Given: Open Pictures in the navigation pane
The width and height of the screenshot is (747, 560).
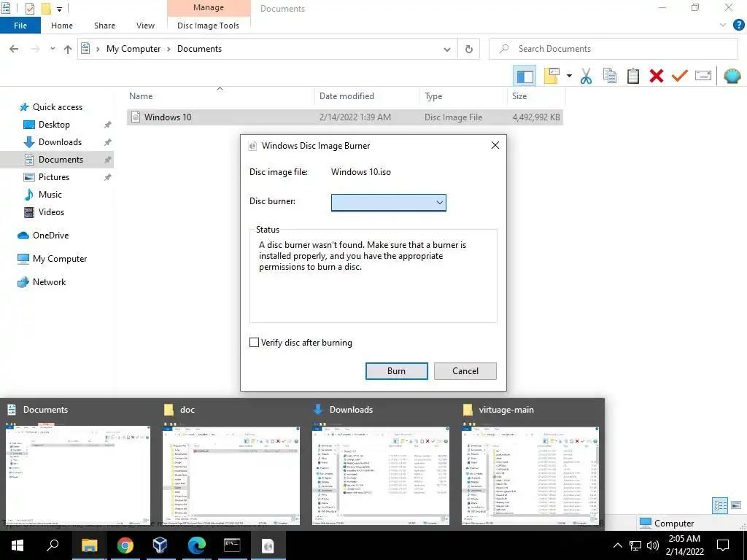Looking at the screenshot, I should (x=54, y=177).
